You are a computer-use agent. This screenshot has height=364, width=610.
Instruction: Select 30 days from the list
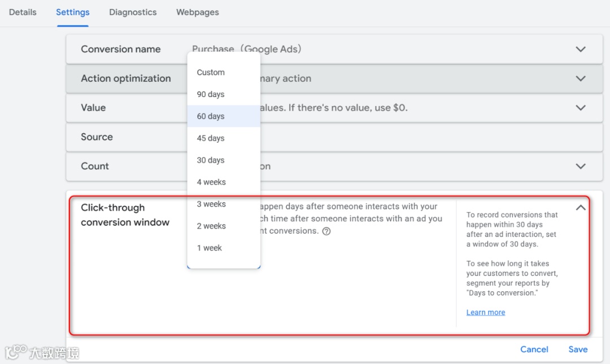[211, 160]
